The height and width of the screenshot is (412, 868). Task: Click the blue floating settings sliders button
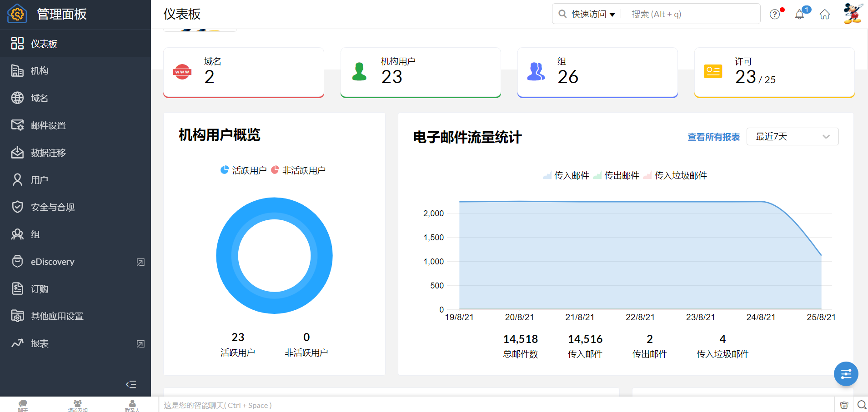[x=846, y=374]
